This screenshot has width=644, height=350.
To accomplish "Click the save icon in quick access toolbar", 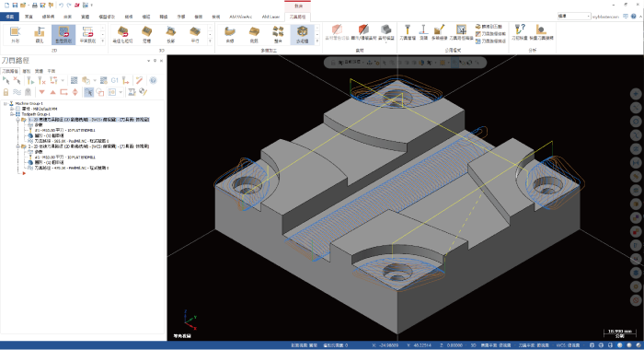I will click(15, 5).
